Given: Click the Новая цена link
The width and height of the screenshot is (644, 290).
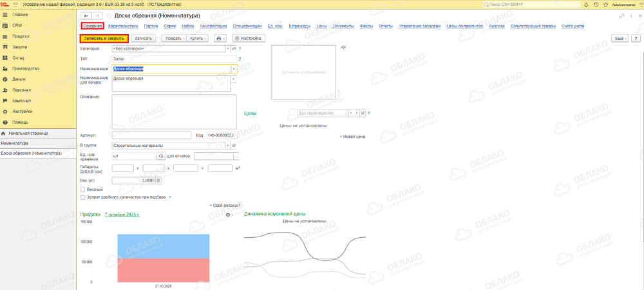Looking at the screenshot, I should (353, 137).
